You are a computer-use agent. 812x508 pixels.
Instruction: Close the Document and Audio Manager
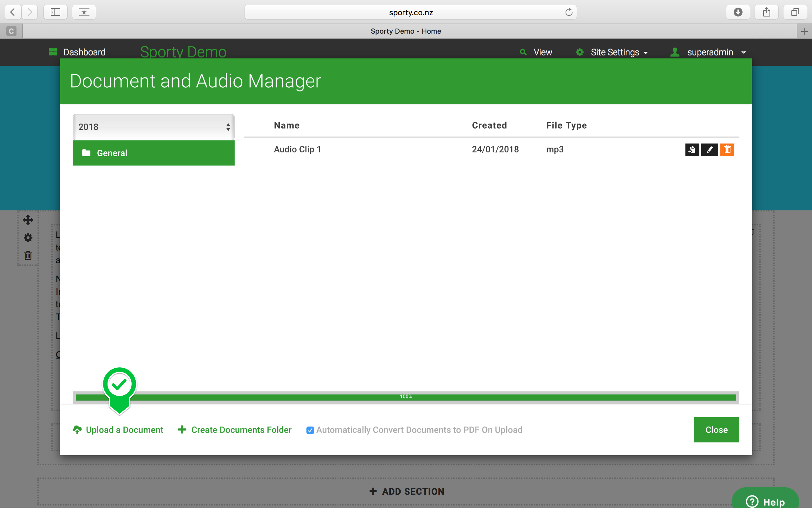(717, 430)
